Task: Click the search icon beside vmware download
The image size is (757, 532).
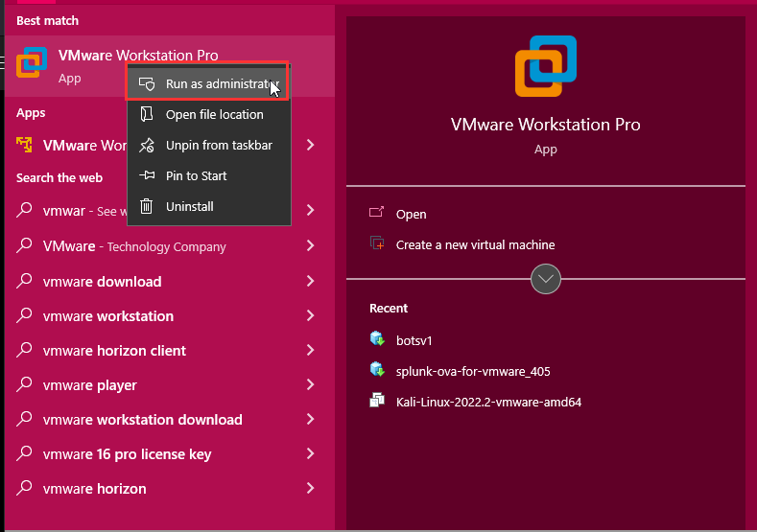Action: 24,281
